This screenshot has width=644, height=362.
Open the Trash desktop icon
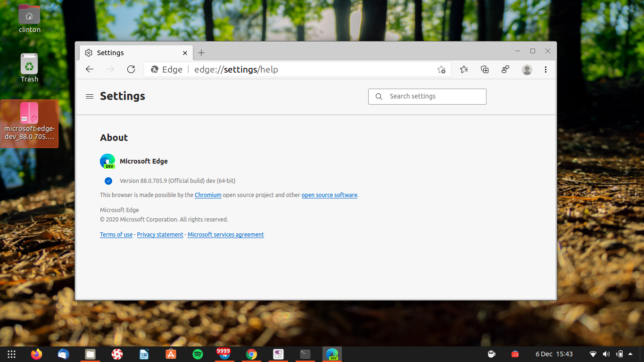coord(29,68)
